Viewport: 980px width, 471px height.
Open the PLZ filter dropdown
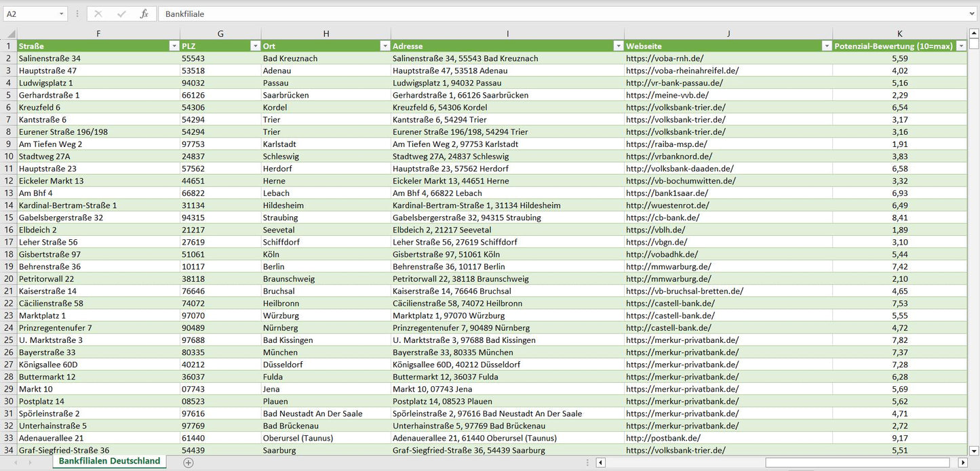pyautogui.click(x=255, y=46)
